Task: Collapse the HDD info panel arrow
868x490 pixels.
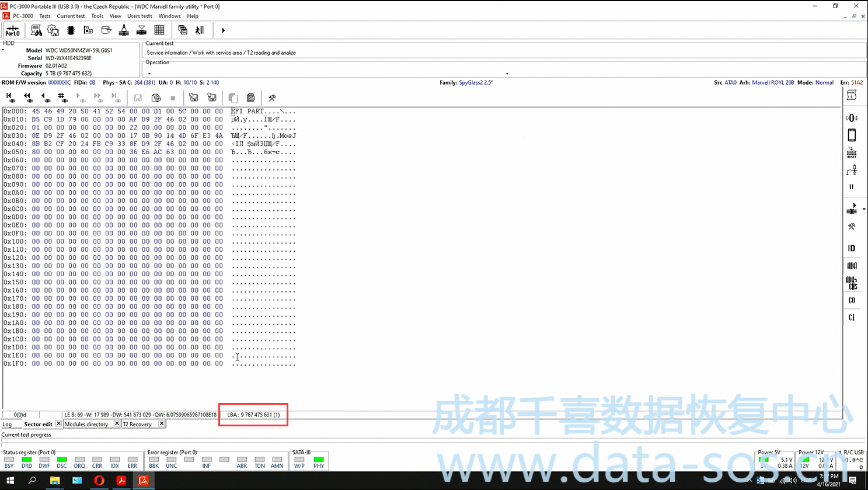Action: coord(3,50)
